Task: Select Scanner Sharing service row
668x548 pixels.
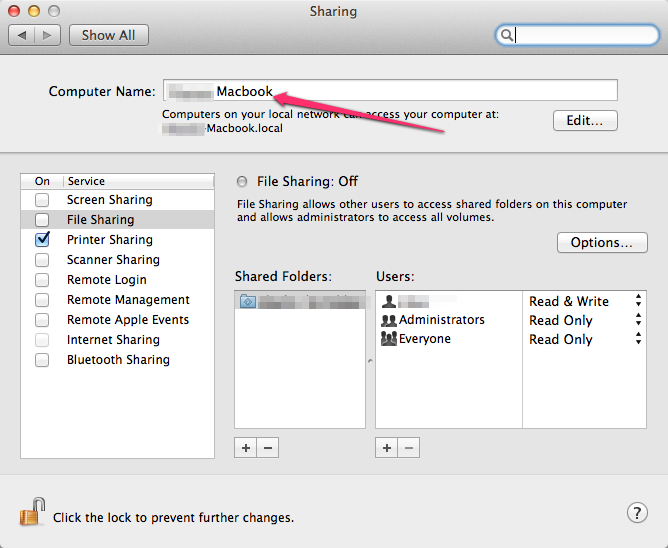Action: (117, 260)
